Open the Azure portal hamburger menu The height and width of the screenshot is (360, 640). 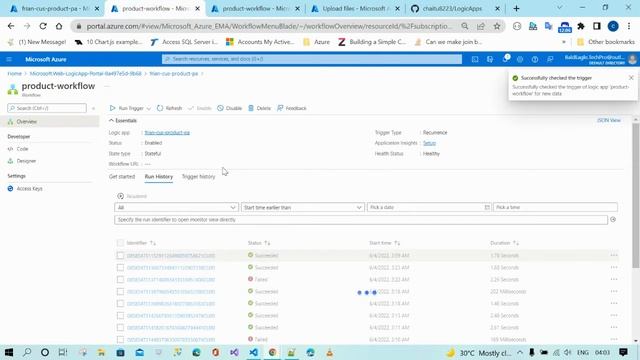click(9, 59)
